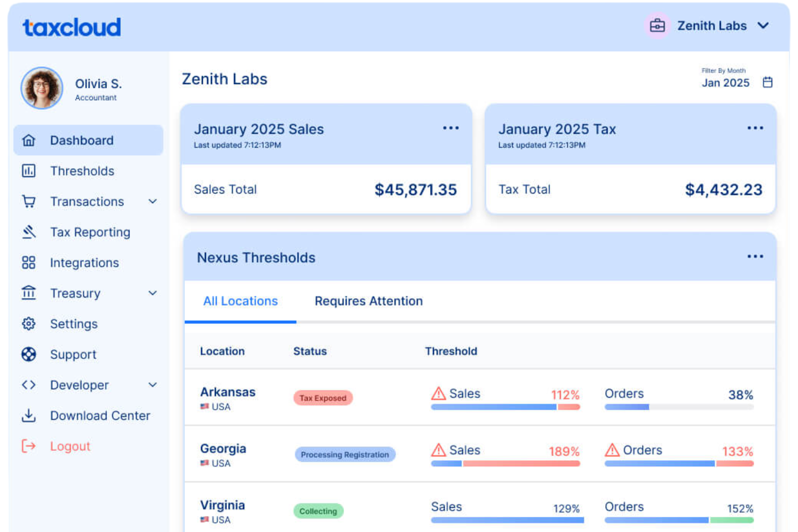Open the calendar month filter icon
The width and height of the screenshot is (798, 532).
click(x=768, y=82)
